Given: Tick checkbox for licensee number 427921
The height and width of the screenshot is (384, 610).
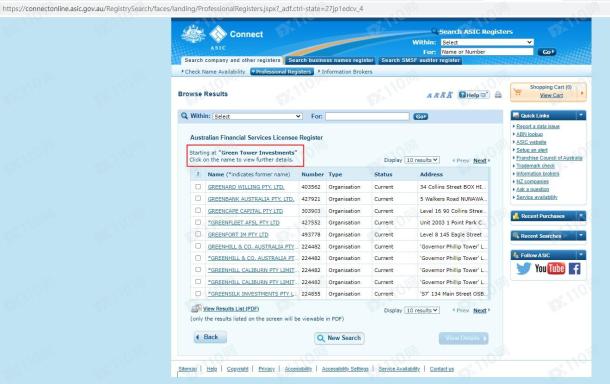Looking at the screenshot, I should [198, 198].
